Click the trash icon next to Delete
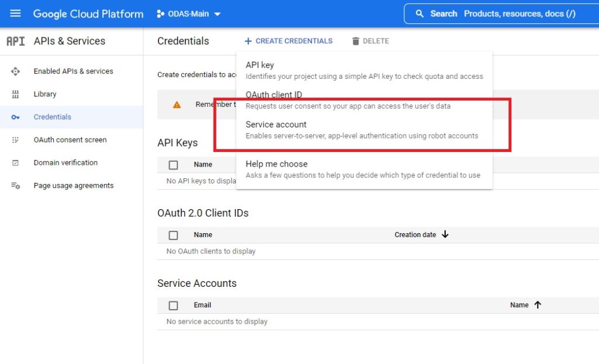The image size is (599, 364). 356,41
